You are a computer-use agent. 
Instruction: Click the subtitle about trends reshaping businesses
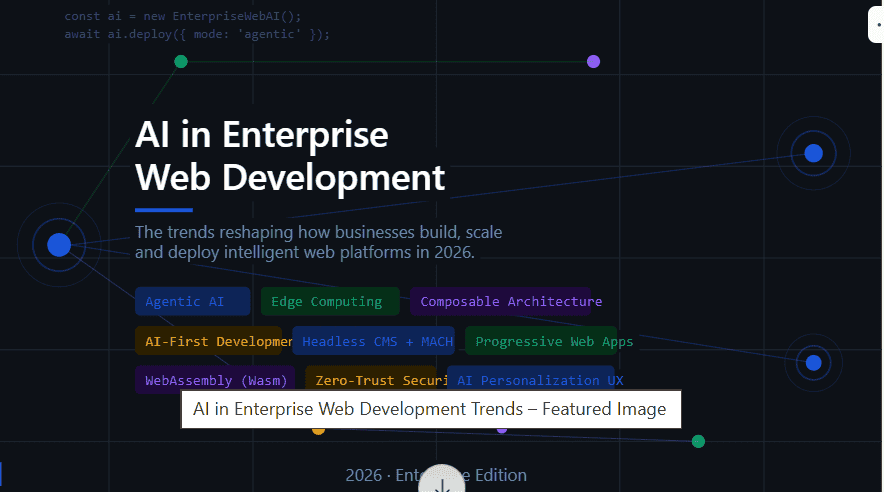319,242
